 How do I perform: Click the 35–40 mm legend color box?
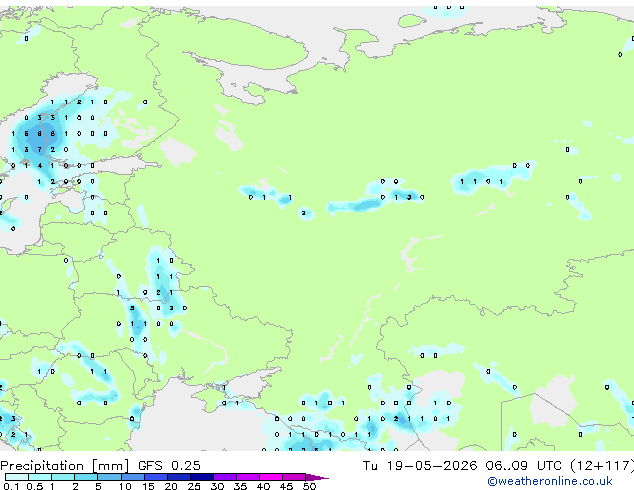click(248, 477)
